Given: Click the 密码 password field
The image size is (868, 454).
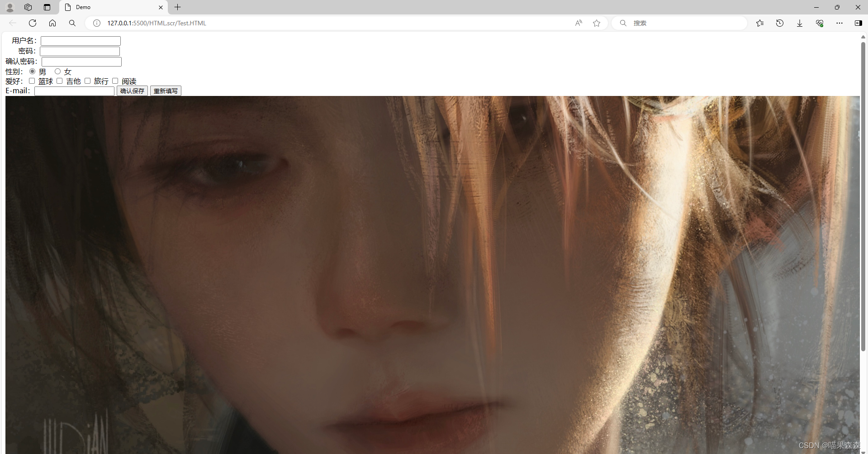Looking at the screenshot, I should [x=80, y=51].
